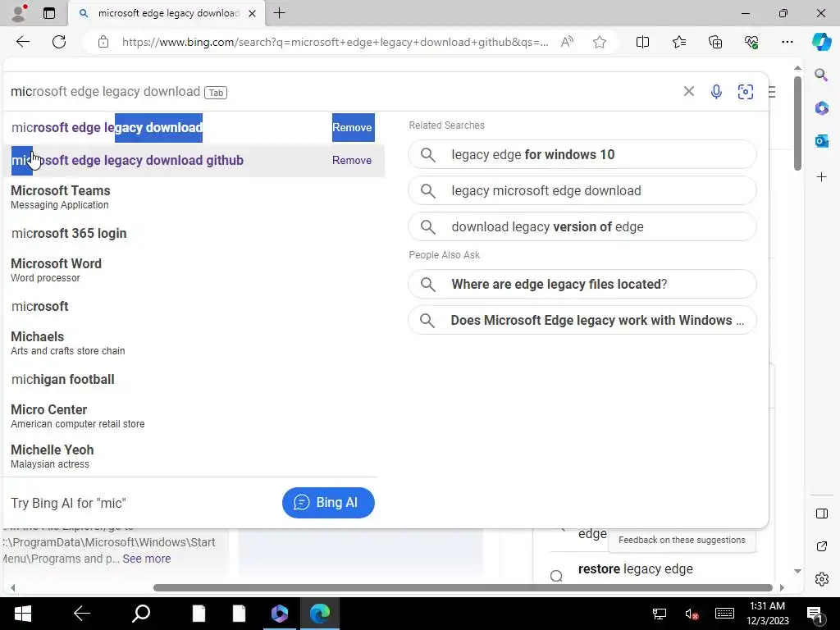The image size is (840, 630).
Task: Open 'Feedback on these suggestions'
Action: click(682, 540)
